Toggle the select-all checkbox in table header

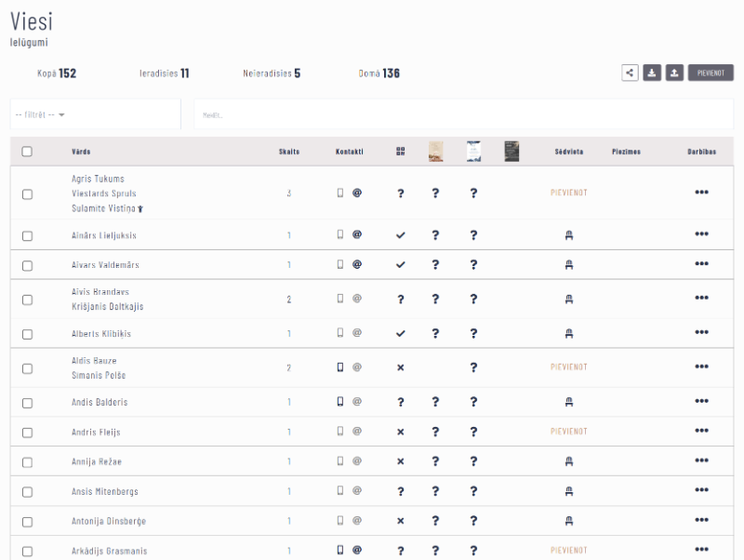27,152
